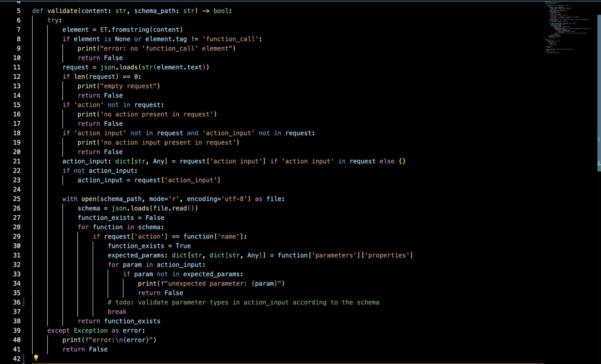Image resolution: width=601 pixels, height=364 pixels.
Task: Click the 'if element is None' condition line
Action: [162, 39]
